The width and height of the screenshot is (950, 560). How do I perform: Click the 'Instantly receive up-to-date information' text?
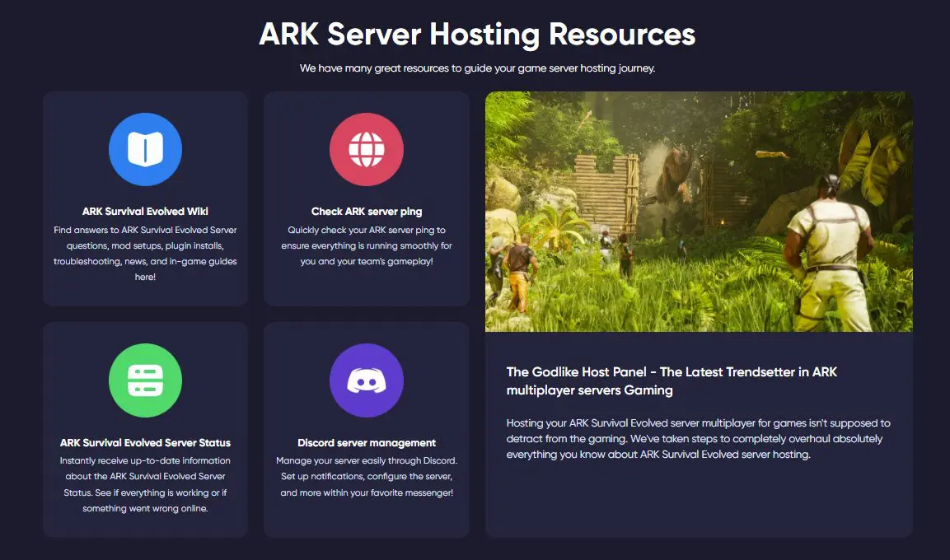(145, 484)
